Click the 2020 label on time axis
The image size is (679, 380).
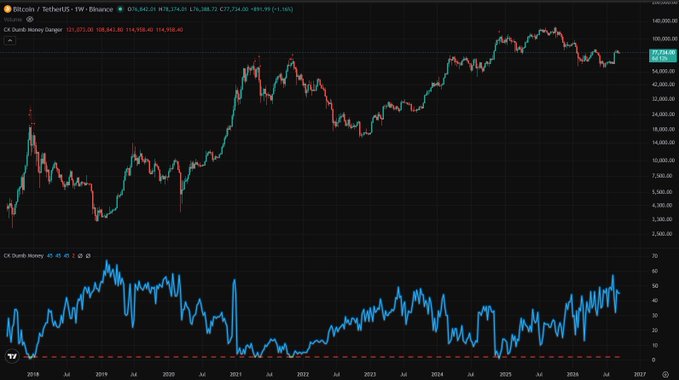[x=168, y=374]
